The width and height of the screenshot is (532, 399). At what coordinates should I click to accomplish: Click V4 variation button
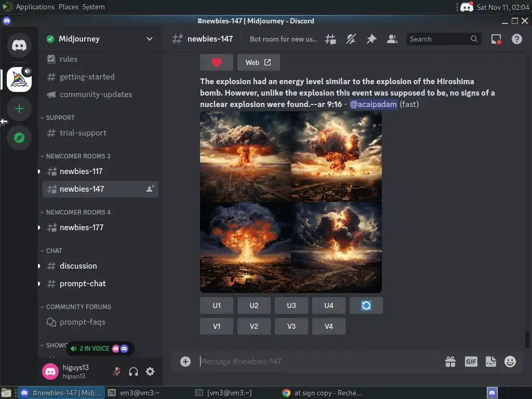click(329, 326)
